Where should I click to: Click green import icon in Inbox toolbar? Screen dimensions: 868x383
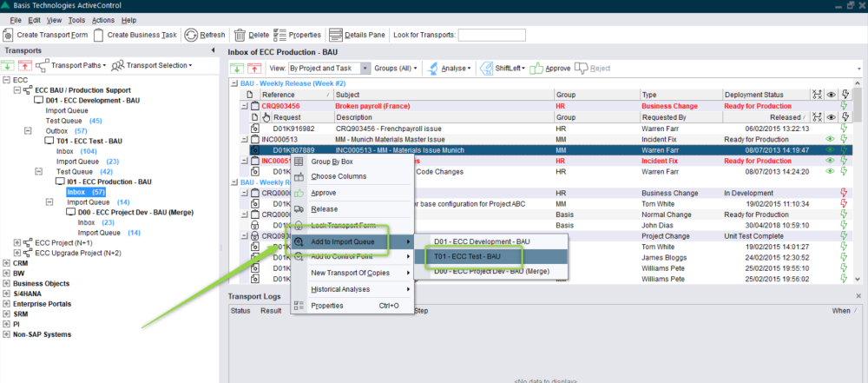(x=236, y=68)
